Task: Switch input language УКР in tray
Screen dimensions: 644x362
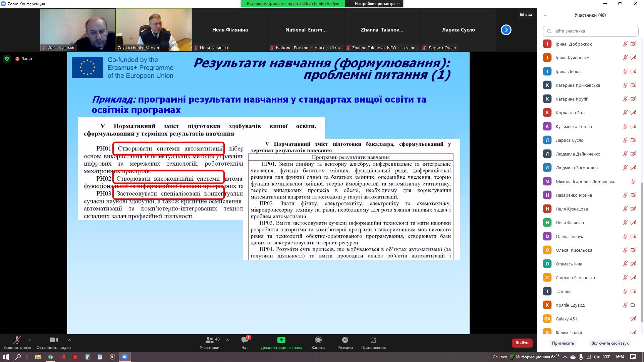Action: 606,357
